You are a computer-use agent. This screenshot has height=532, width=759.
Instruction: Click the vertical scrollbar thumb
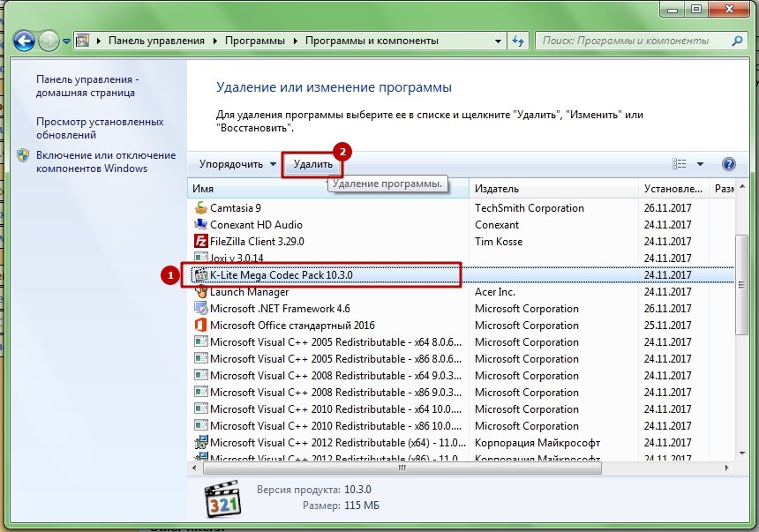tap(741, 285)
